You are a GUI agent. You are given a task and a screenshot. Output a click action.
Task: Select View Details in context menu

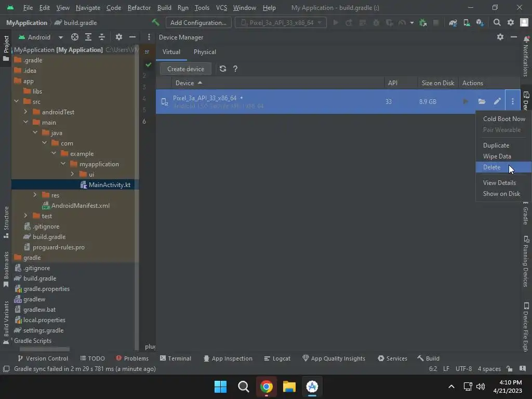point(503,183)
